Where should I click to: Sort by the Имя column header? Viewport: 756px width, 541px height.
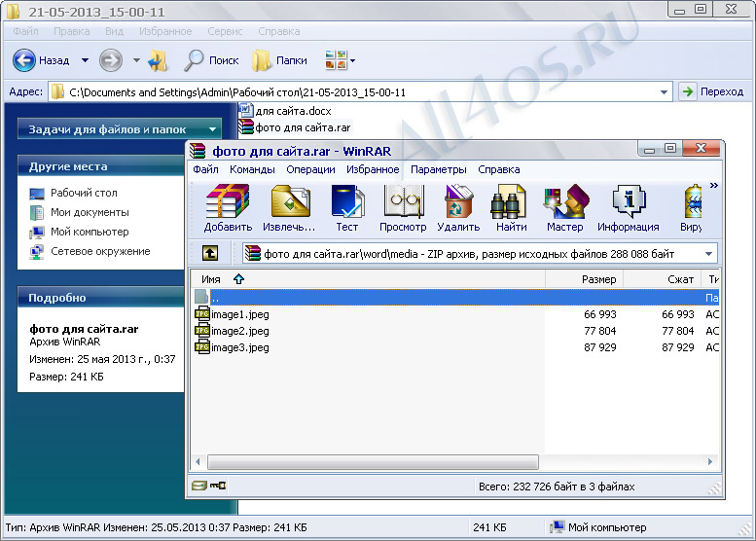[x=369, y=279]
